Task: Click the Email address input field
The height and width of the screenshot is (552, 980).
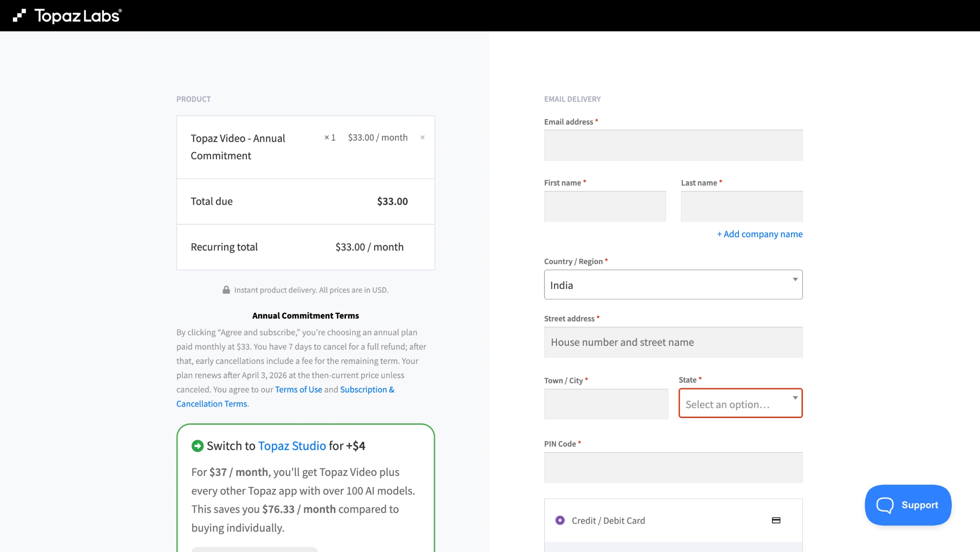Action: click(x=673, y=145)
